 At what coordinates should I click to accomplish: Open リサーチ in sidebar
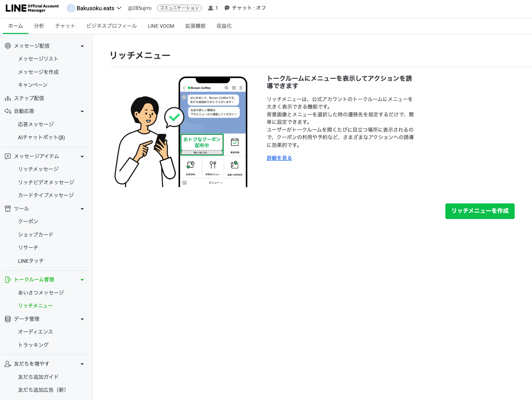click(28, 248)
